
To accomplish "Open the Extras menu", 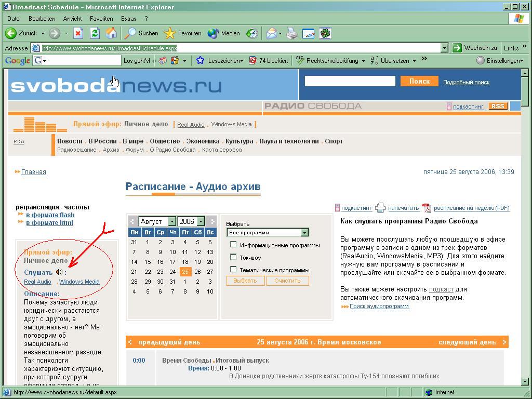I will pos(129,19).
